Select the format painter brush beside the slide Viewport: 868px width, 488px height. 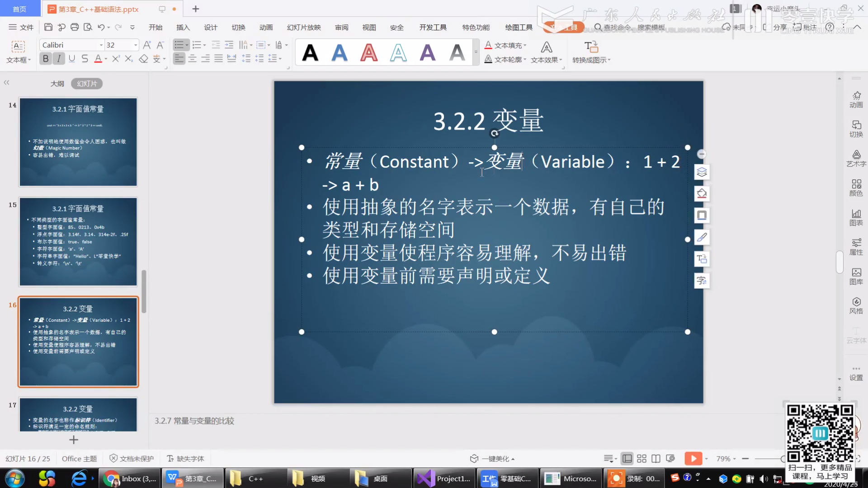click(x=702, y=237)
